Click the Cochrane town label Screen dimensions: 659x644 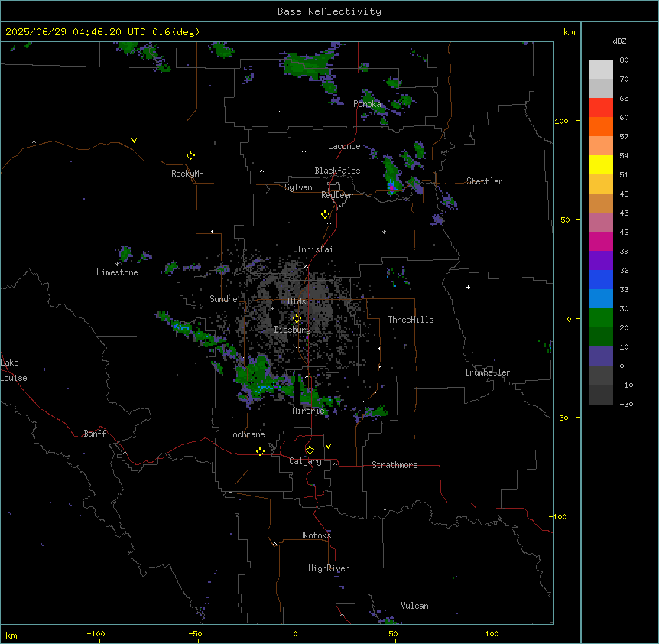[246, 434]
